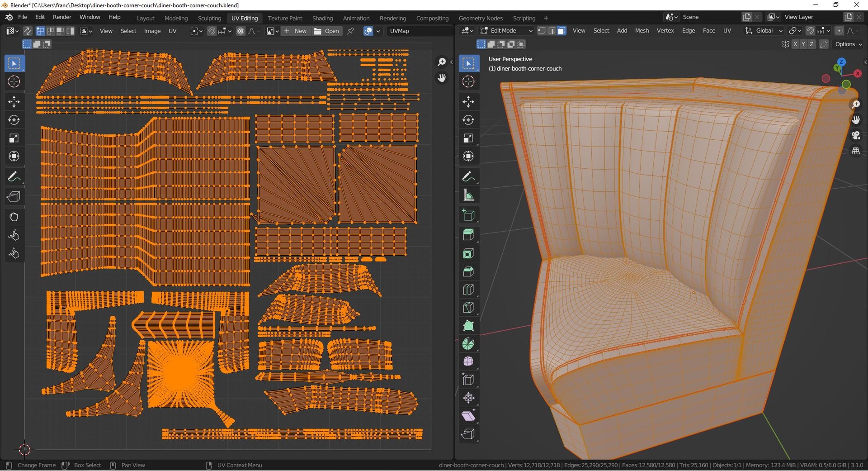Select the Shear tool

point(468,416)
